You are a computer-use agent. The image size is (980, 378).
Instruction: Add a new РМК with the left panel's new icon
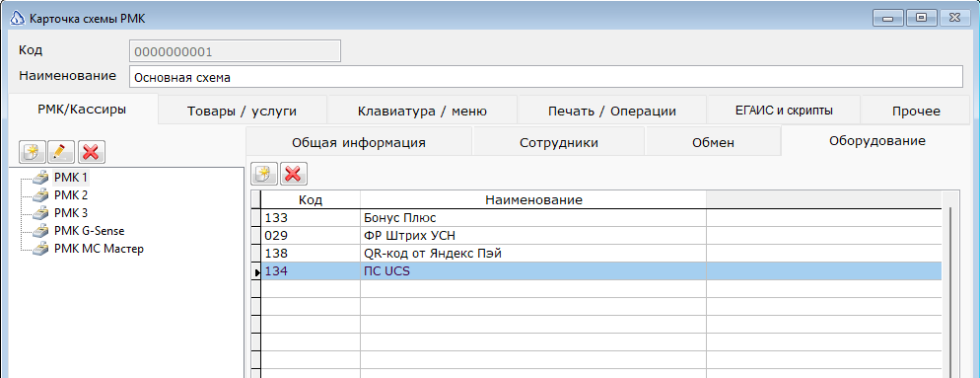(x=32, y=151)
